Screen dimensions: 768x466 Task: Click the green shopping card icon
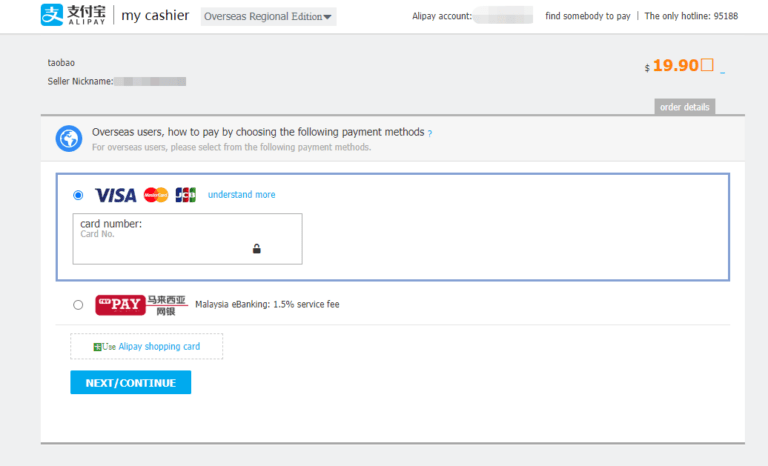coord(97,347)
